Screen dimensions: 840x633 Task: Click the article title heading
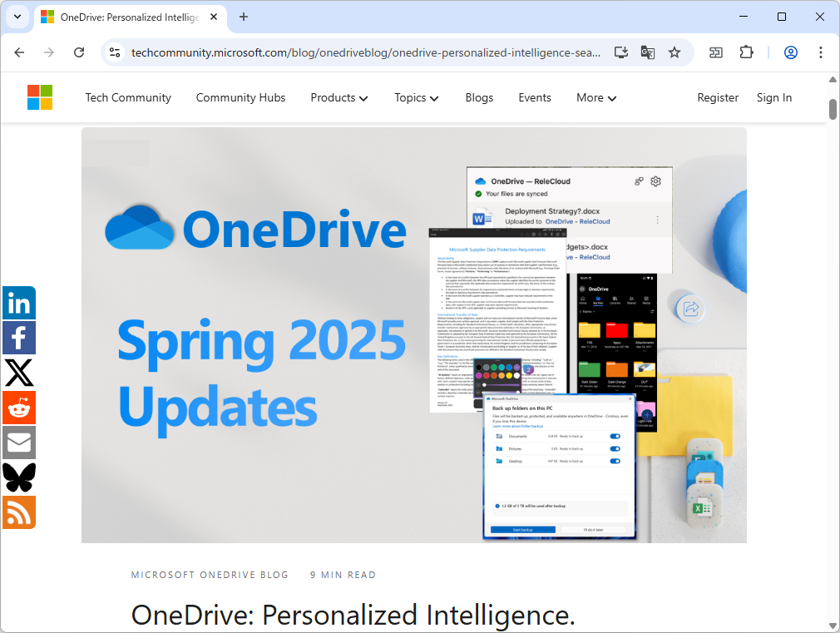pyautogui.click(x=353, y=615)
